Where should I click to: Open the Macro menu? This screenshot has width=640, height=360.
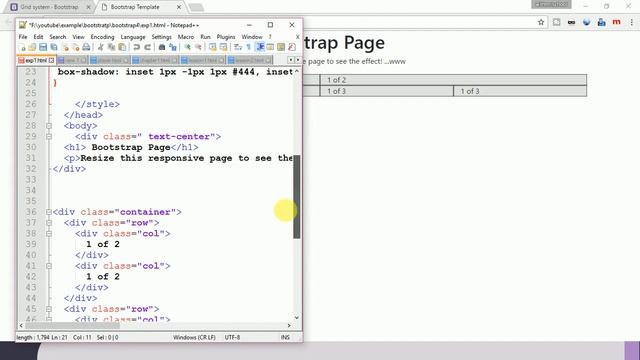(186, 37)
